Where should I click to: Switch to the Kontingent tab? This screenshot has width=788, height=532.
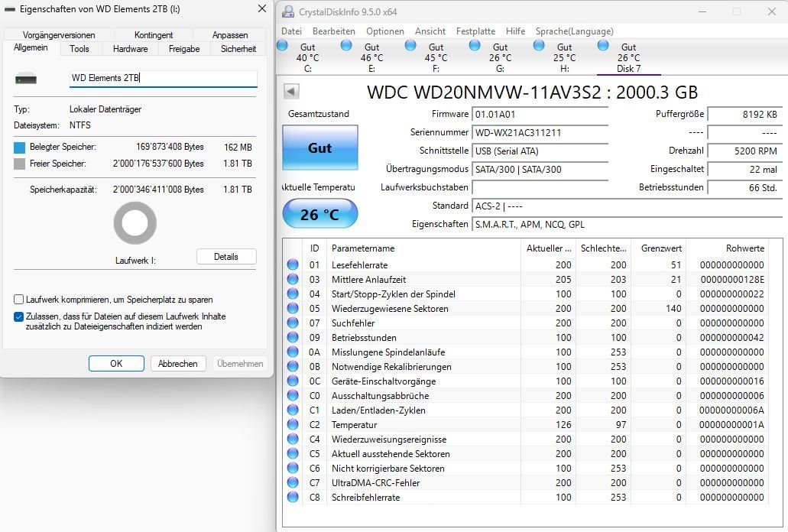coord(154,35)
